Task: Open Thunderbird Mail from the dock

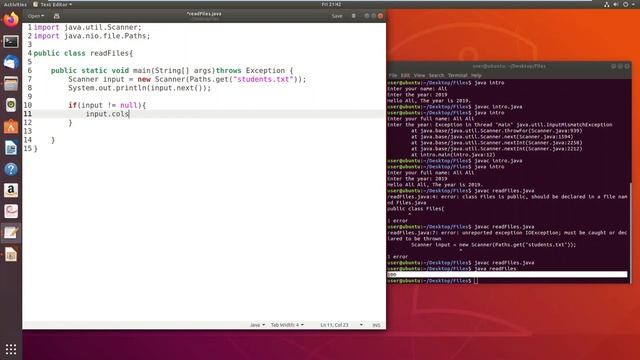Action: (11, 63)
